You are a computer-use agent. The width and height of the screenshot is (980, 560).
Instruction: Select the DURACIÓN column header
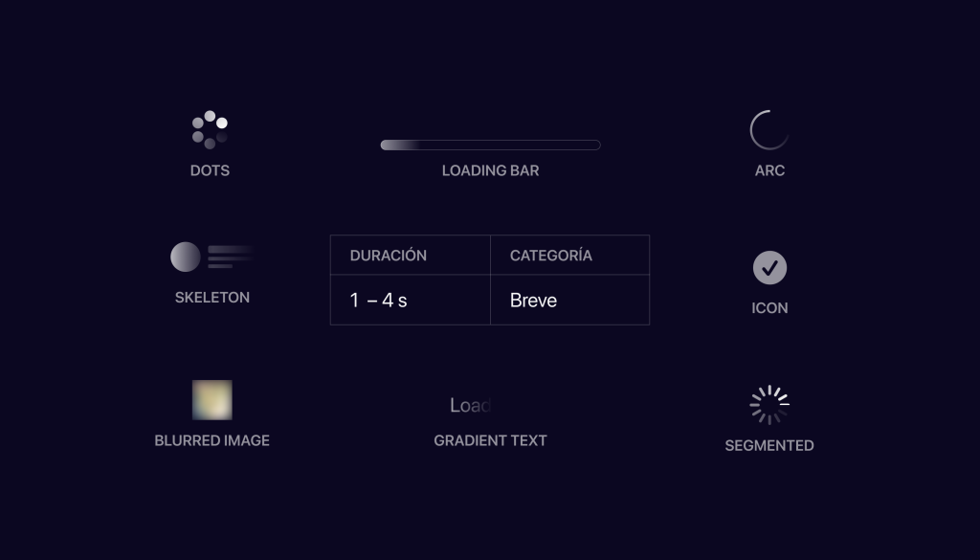(410, 255)
